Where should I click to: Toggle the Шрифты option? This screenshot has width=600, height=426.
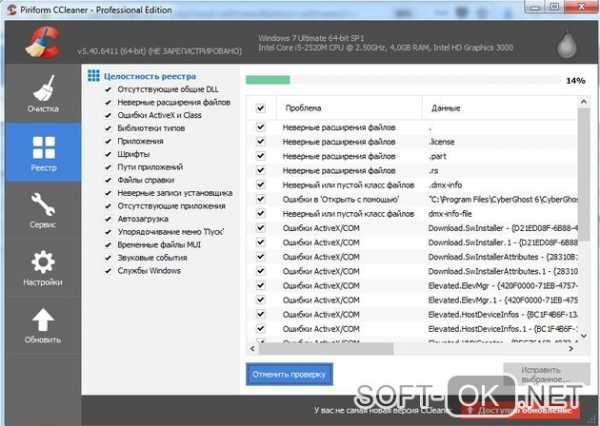[x=108, y=154]
